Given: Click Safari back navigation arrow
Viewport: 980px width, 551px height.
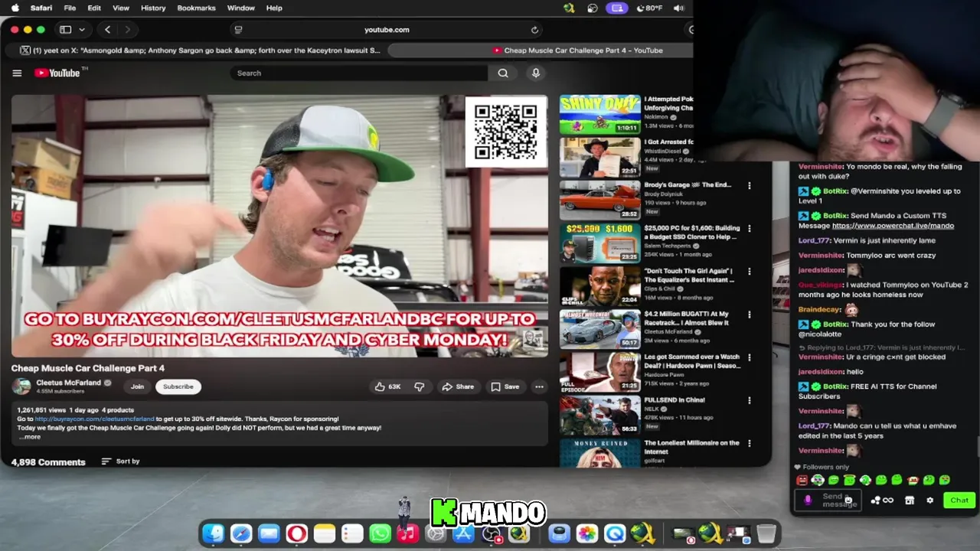Looking at the screenshot, I should pyautogui.click(x=107, y=30).
